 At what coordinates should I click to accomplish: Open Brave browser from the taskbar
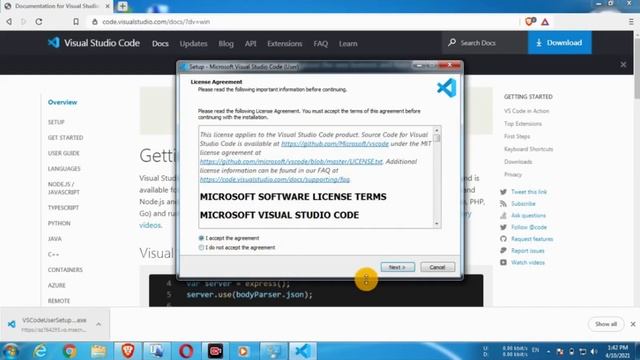coord(128,351)
